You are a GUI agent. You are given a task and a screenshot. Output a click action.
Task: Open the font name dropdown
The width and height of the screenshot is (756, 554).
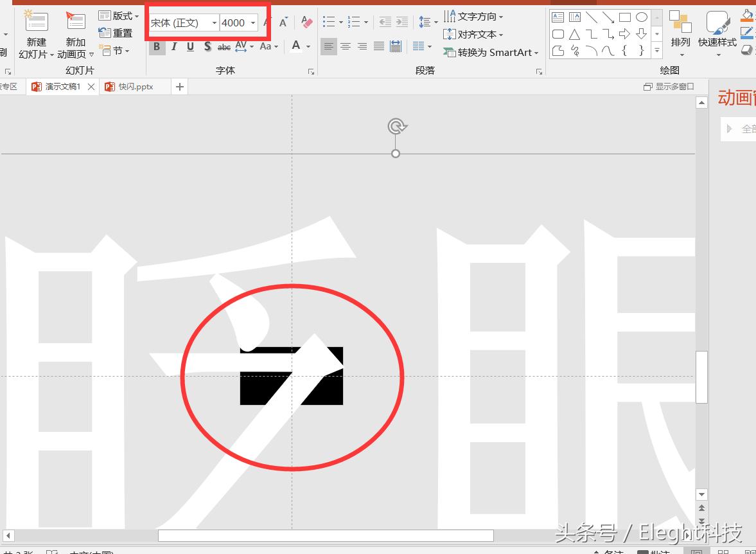(214, 22)
